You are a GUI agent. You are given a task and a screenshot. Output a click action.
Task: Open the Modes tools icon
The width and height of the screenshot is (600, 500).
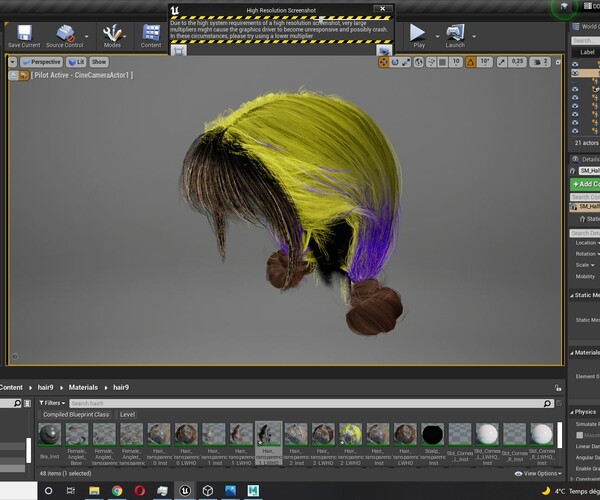point(112,33)
